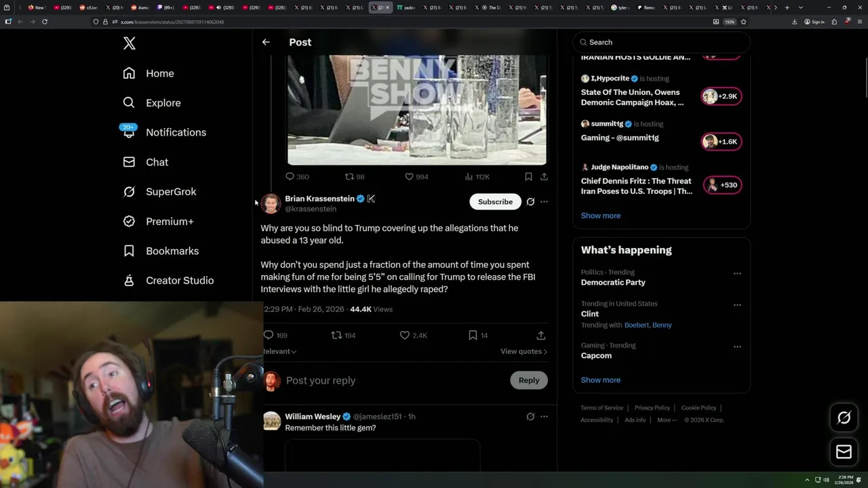The image size is (868, 488).
Task: Open Brian Krassenstein's profile avatar
Action: pyautogui.click(x=271, y=203)
